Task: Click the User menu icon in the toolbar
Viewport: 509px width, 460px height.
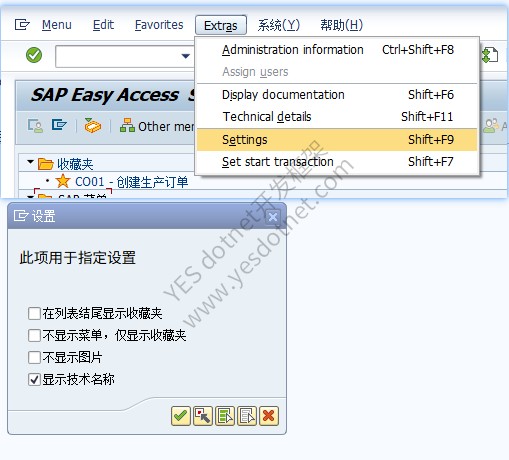Action: pos(35,126)
